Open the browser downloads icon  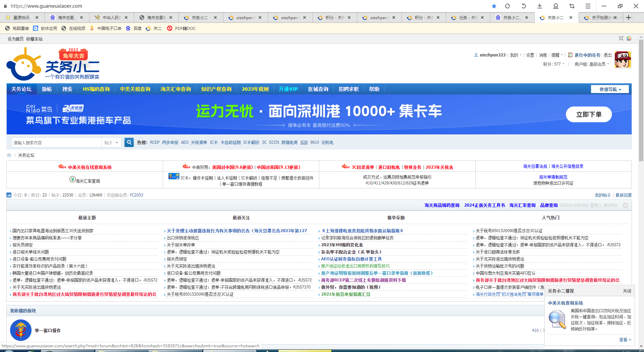click(x=540, y=6)
